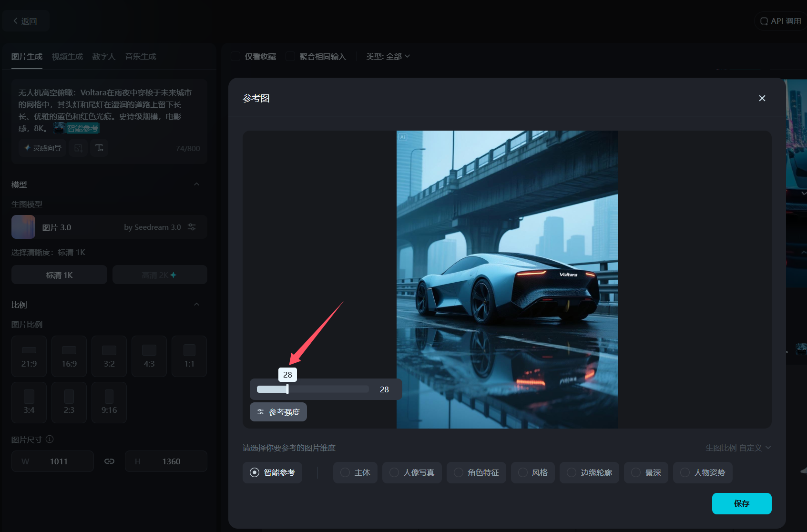Click the reference strength slider handle
The width and height of the screenshot is (807, 532).
(x=287, y=389)
